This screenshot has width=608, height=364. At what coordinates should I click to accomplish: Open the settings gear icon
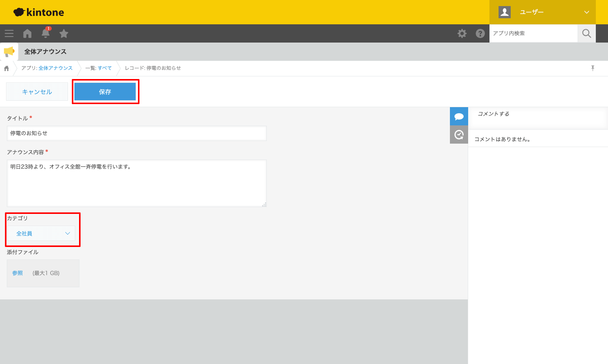(x=462, y=33)
